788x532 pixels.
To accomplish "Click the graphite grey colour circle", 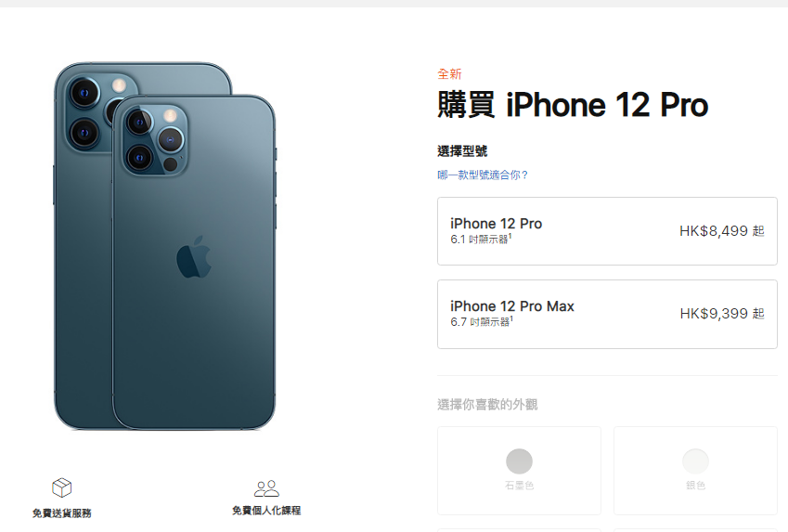I will pos(519,461).
